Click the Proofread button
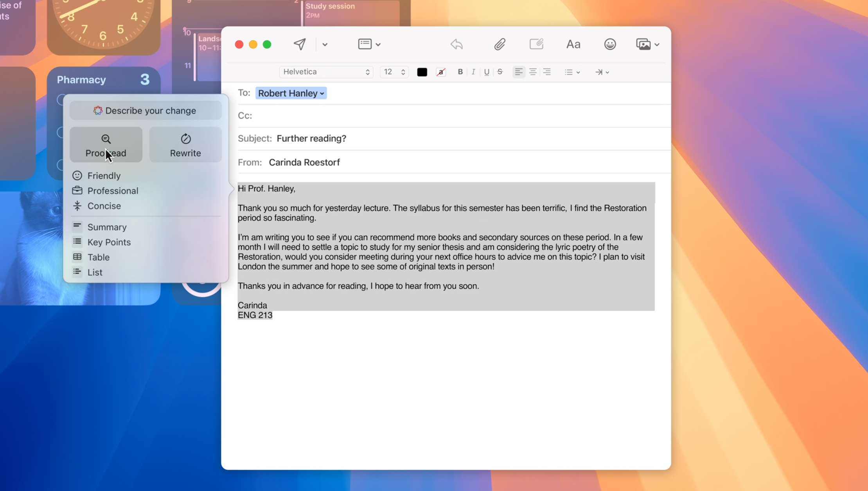The image size is (868, 491). coord(106,145)
